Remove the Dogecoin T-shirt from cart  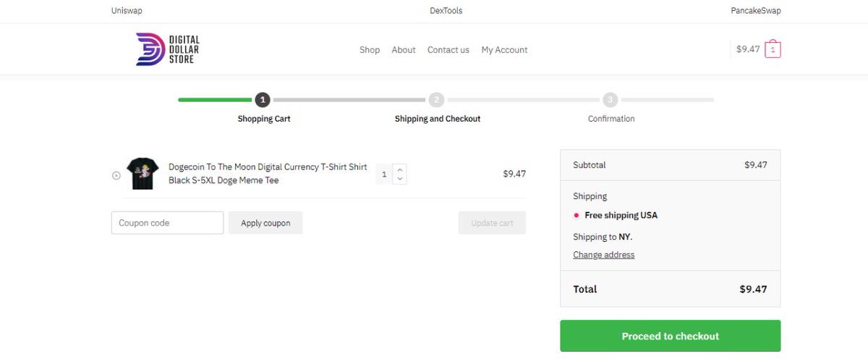(116, 175)
